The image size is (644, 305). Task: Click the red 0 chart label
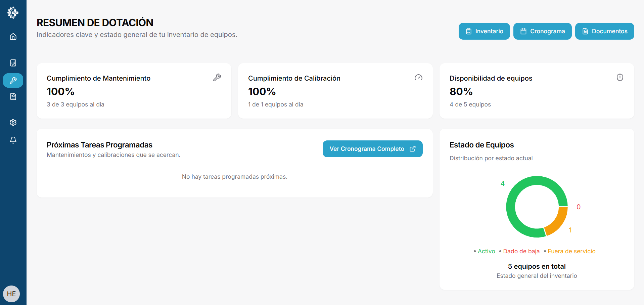[x=579, y=207]
